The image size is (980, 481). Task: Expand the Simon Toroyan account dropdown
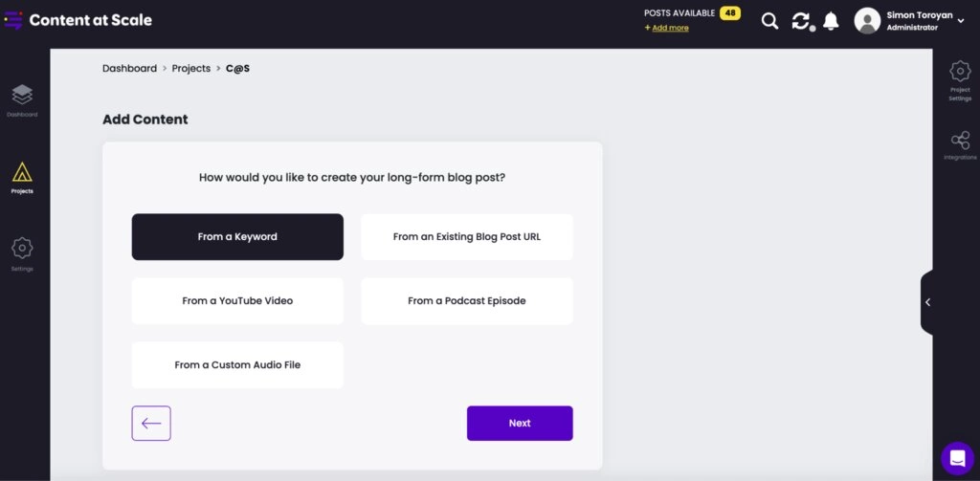click(960, 21)
